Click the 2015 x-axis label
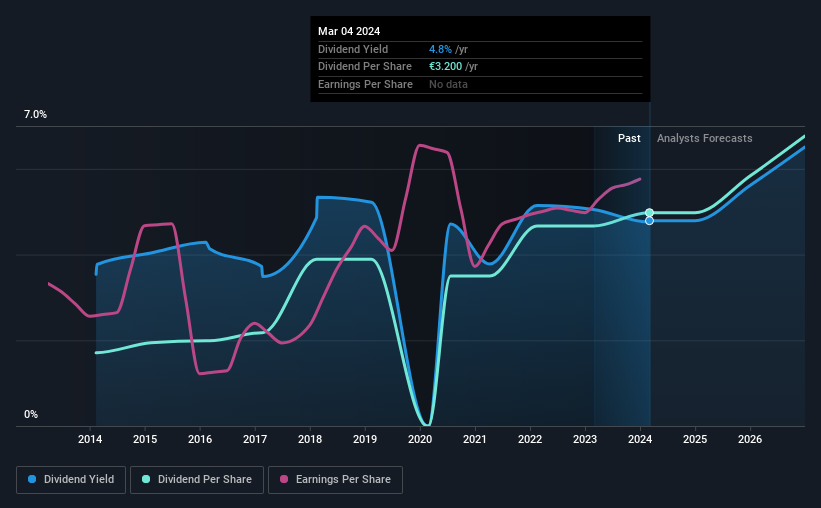 point(145,439)
